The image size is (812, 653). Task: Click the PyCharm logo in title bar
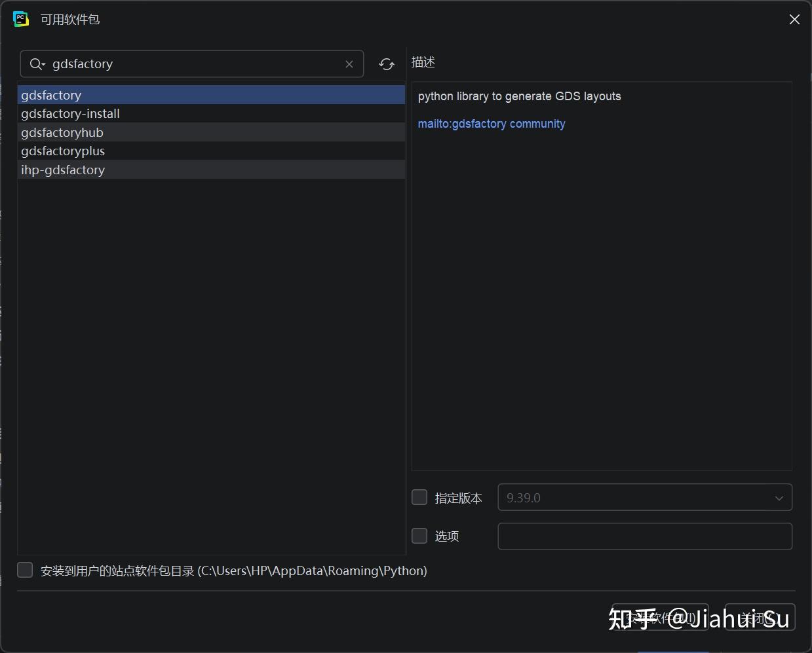[x=21, y=19]
